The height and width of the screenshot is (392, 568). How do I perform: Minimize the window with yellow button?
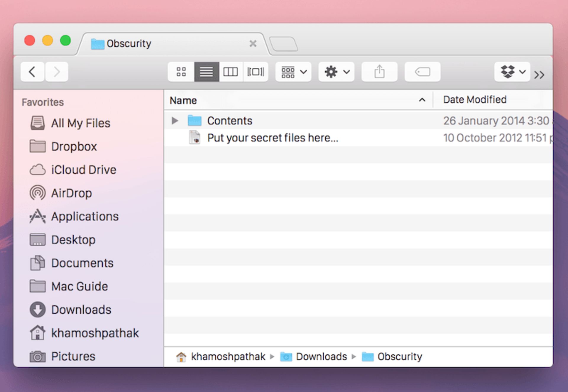(47, 40)
